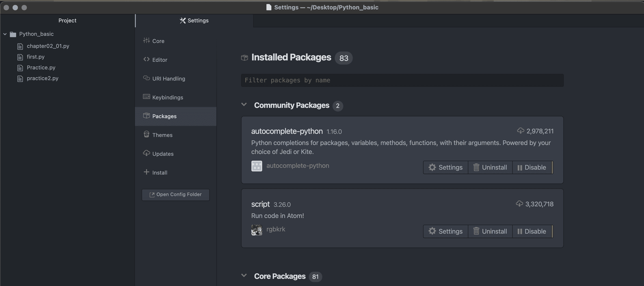The height and width of the screenshot is (286, 644).
Task: Open autocomplete-python package Settings
Action: click(x=445, y=167)
